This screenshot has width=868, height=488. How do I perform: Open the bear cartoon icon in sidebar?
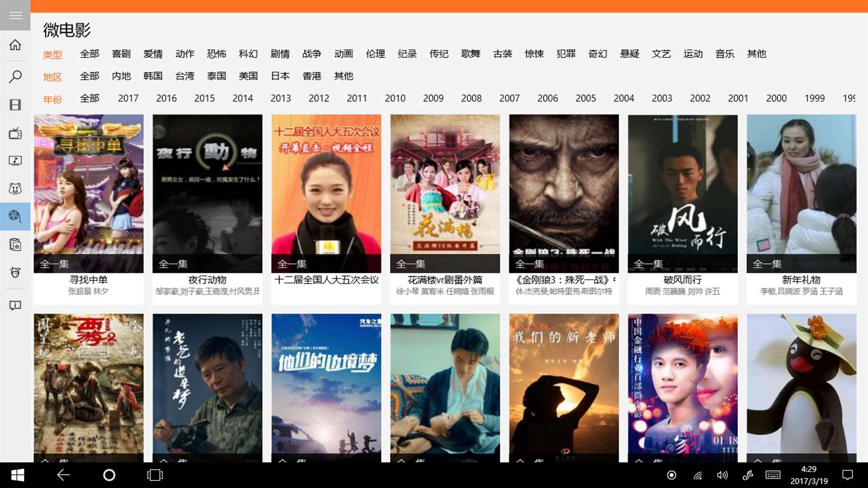point(15,189)
